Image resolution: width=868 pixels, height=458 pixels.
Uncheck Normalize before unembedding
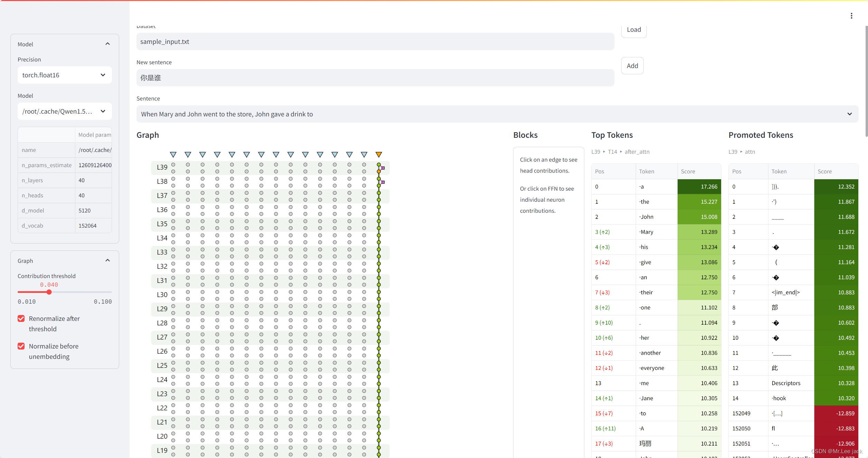point(21,346)
